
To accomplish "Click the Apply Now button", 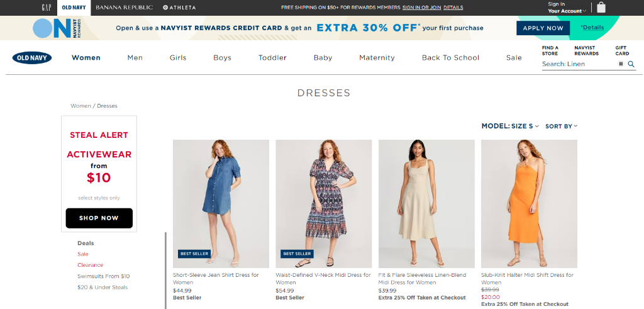I will pos(543,28).
